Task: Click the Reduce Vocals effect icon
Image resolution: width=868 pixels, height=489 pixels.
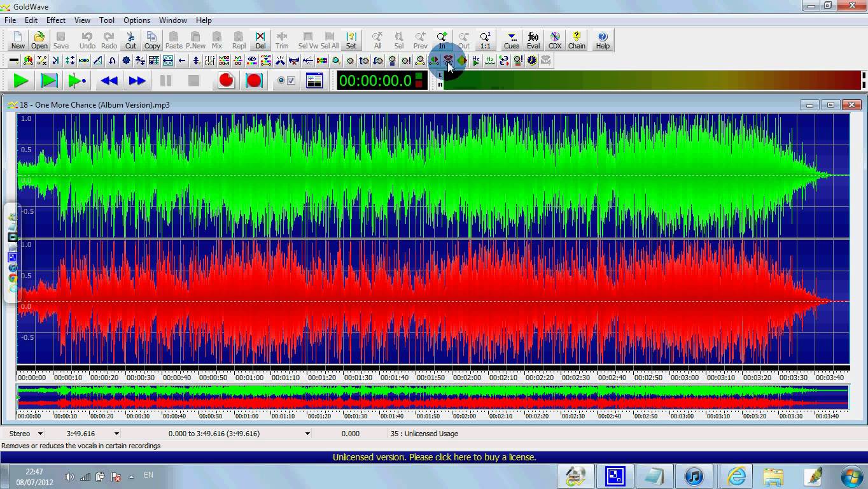Action: (x=448, y=60)
